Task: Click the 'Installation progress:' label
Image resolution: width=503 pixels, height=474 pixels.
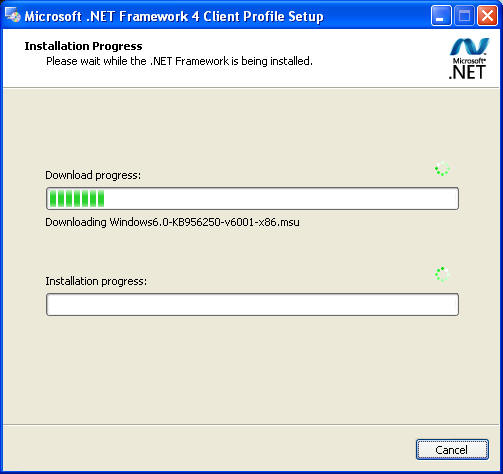Action: click(96, 281)
